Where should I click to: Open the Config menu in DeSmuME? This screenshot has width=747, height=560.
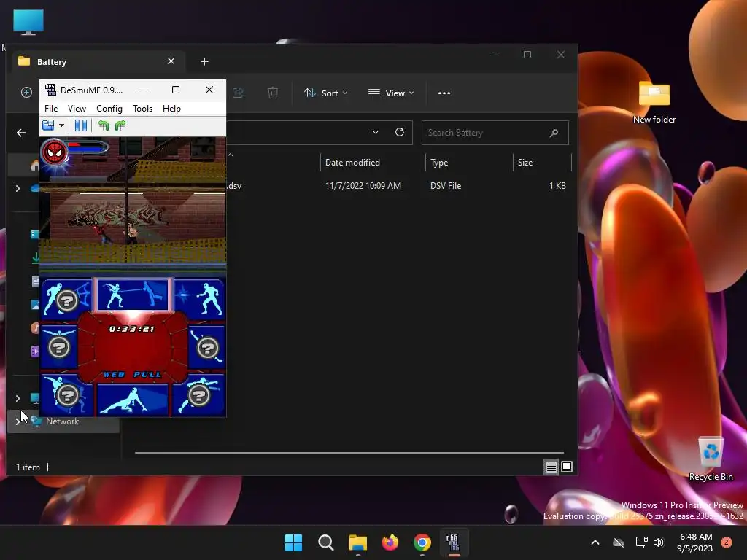(x=109, y=109)
